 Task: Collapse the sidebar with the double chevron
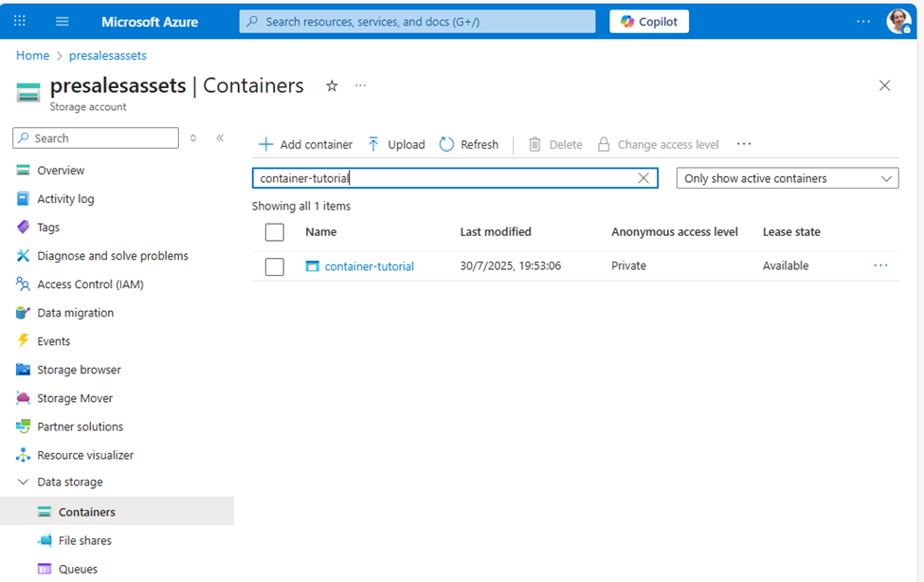tap(220, 138)
